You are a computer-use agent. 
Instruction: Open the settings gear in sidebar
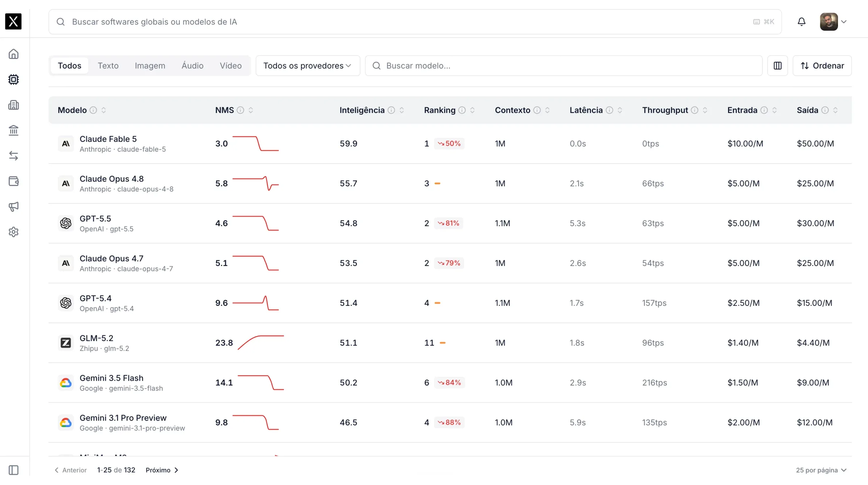click(x=13, y=232)
